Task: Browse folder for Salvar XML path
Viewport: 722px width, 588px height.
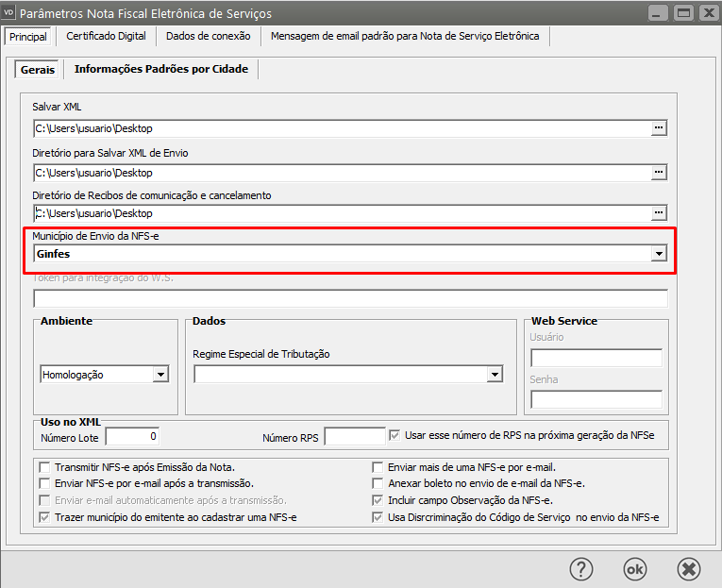Action: [659, 127]
